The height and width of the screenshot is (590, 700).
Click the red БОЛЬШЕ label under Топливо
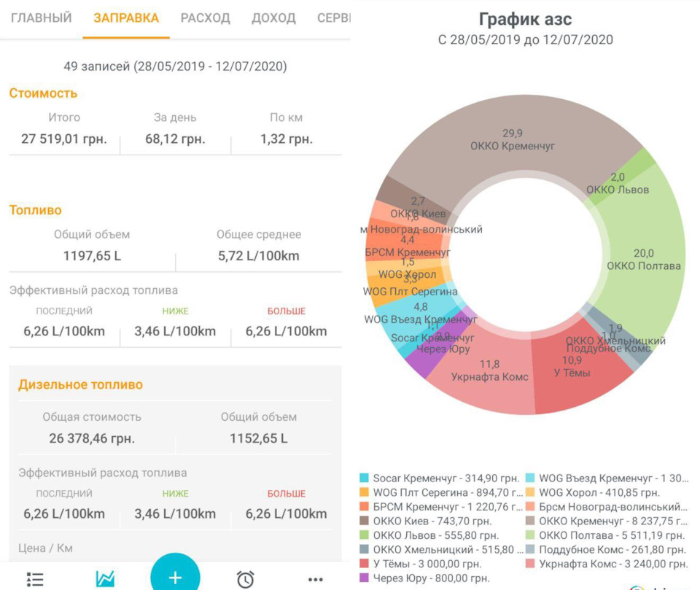286,311
